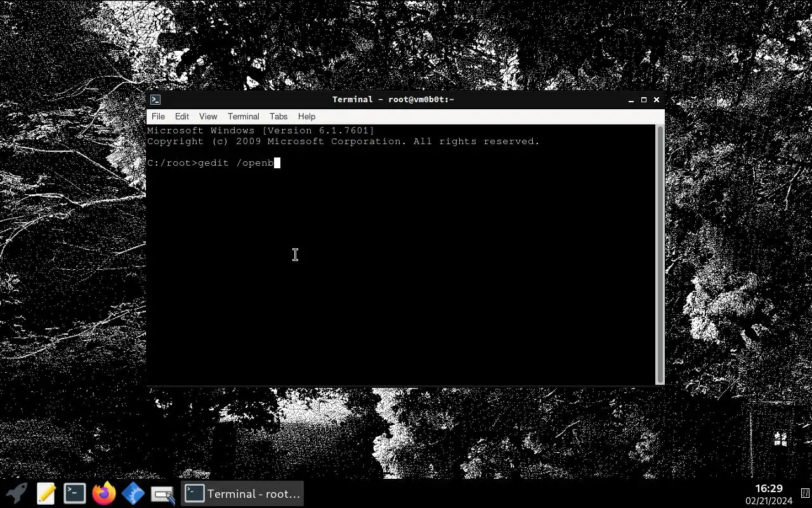Open the Edit menu in Terminal

coord(182,117)
